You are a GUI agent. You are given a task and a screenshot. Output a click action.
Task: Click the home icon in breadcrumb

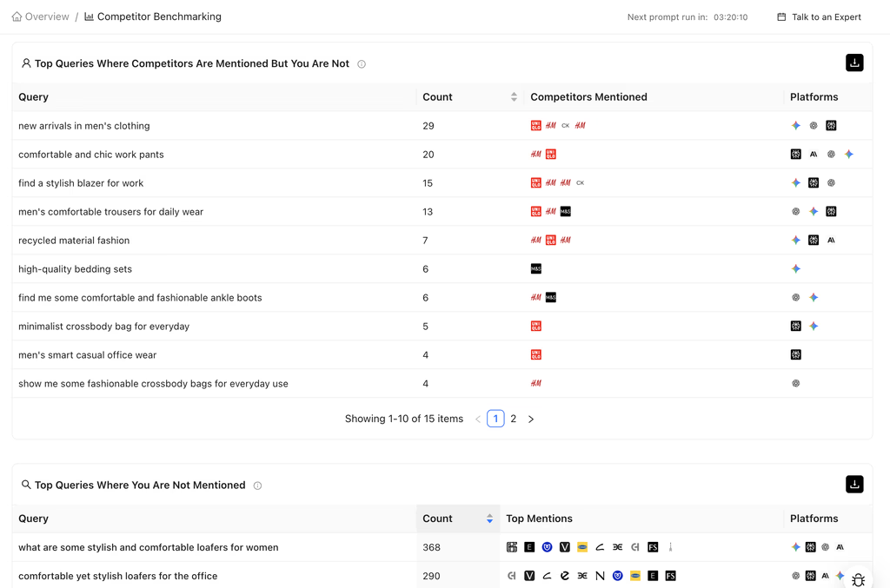coord(17,17)
